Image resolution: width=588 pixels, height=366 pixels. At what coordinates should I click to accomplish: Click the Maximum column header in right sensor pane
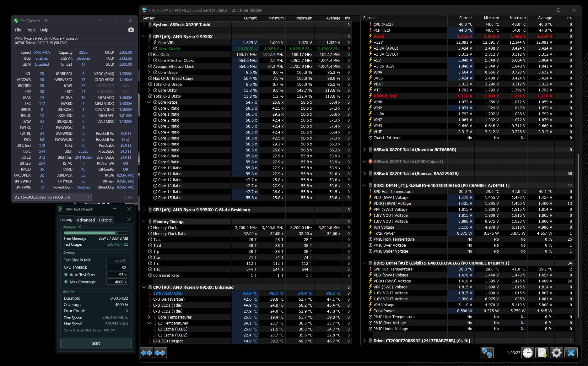click(x=514, y=18)
